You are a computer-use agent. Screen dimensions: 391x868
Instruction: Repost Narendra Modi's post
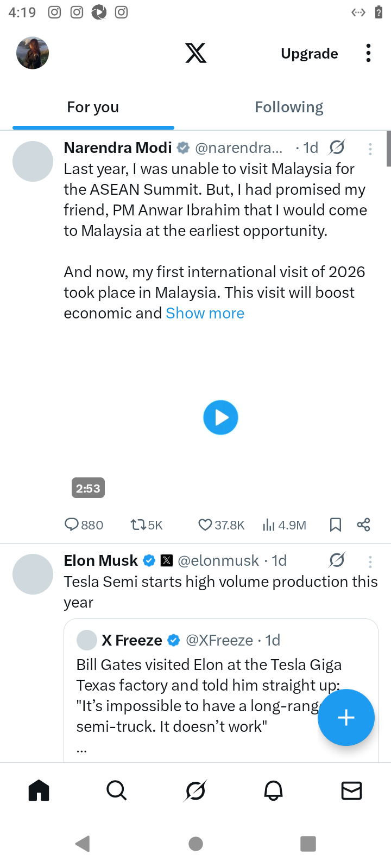pos(138,525)
